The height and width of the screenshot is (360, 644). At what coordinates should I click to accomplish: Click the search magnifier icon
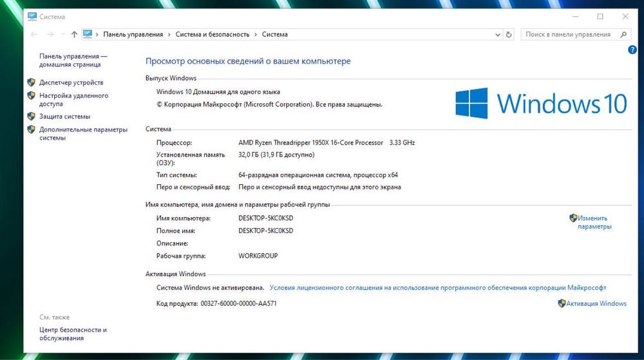623,35
